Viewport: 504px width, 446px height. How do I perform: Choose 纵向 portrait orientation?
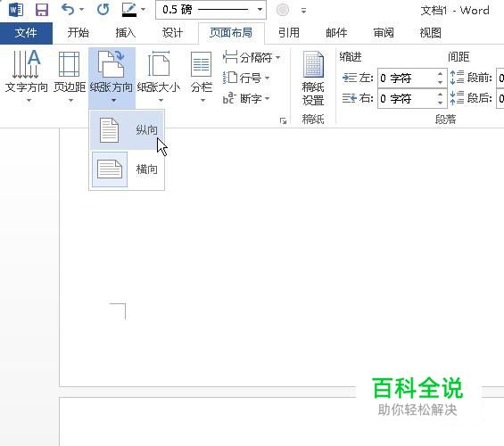pyautogui.click(x=128, y=130)
